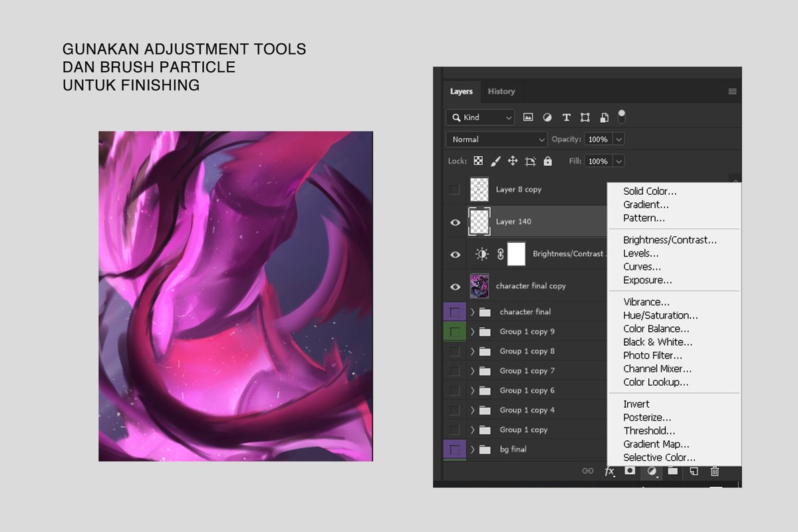Viewport: 798px width, 532px height.
Task: Lock image pixels brush icon
Action: click(x=495, y=161)
